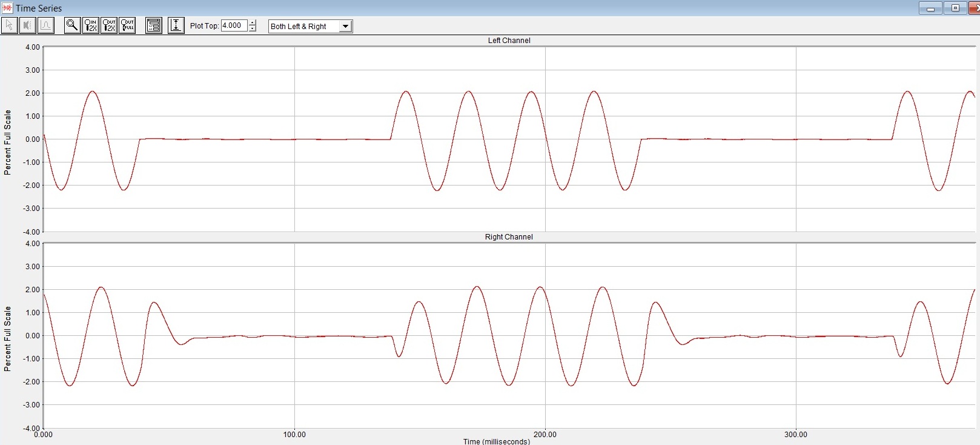This screenshot has height=445, width=980.
Task: Click the speaker playback icon
Action: 27,25
